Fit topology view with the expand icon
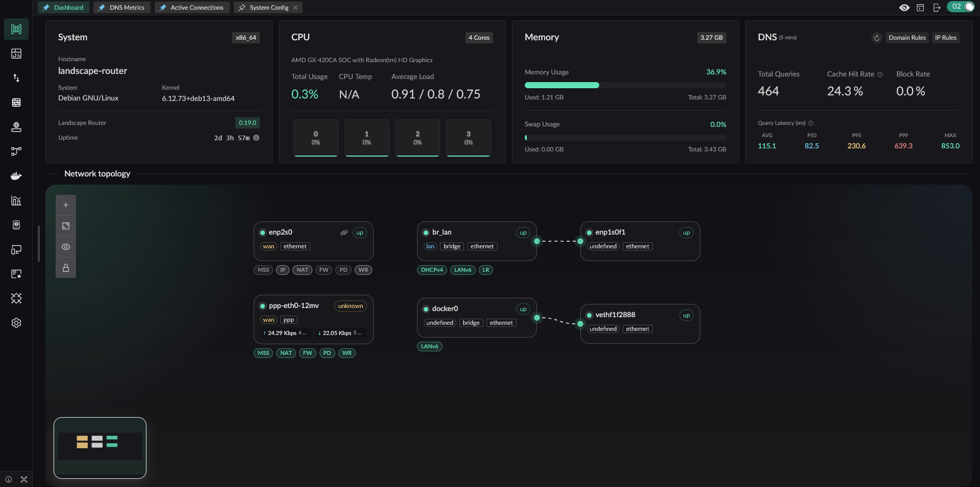This screenshot has width=980, height=487. (x=66, y=226)
